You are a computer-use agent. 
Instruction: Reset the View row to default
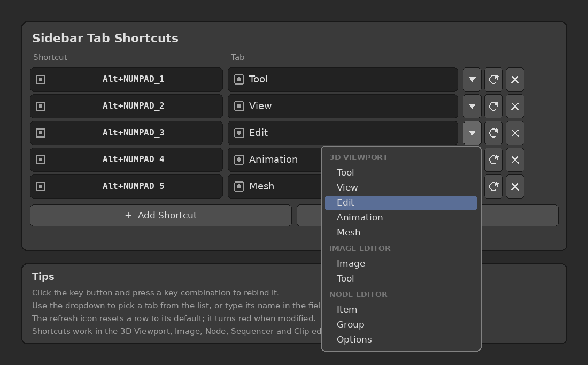click(x=493, y=107)
